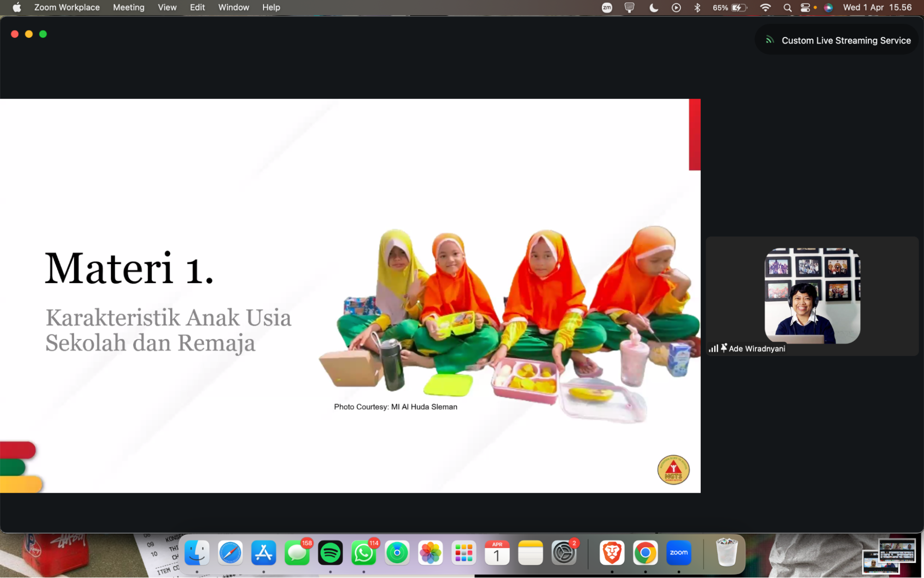This screenshot has width=924, height=578.
Task: Open Control Center dropdown
Action: click(805, 7)
